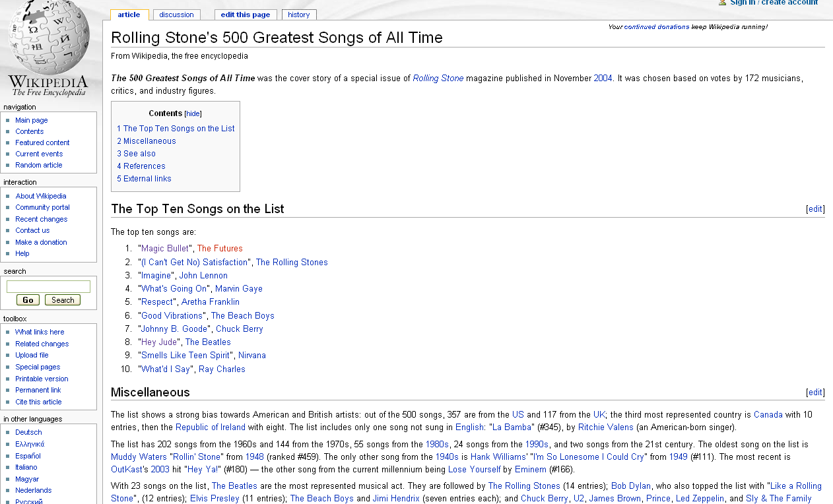Click the Permanent link in toolbox
The height and width of the screenshot is (504, 833).
click(38, 390)
